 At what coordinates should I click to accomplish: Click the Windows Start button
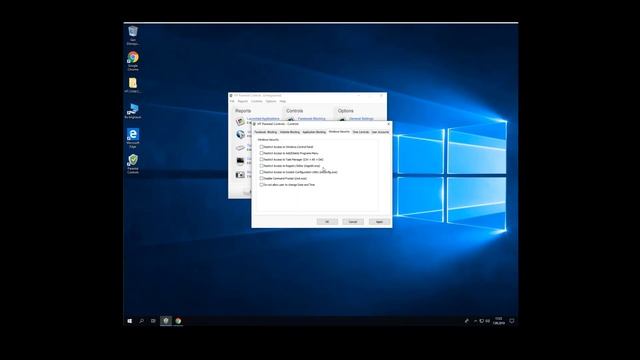[x=130, y=321]
